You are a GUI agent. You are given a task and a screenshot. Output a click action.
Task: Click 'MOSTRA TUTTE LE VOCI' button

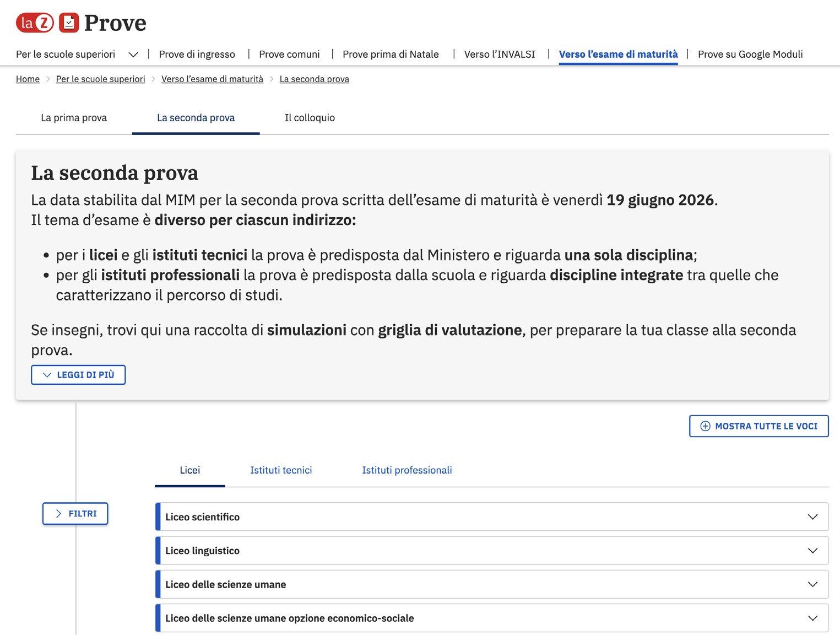click(x=759, y=426)
